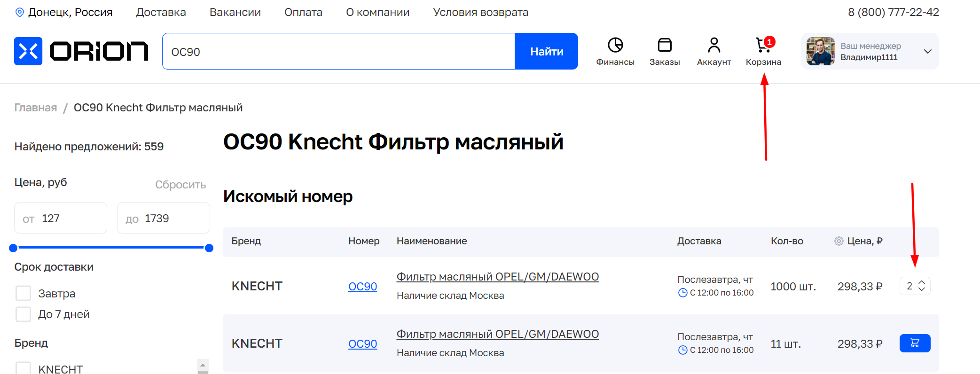Expand the manager Владимир1111 dropdown
Viewport: 980px width, 374px height.
coord(927,52)
